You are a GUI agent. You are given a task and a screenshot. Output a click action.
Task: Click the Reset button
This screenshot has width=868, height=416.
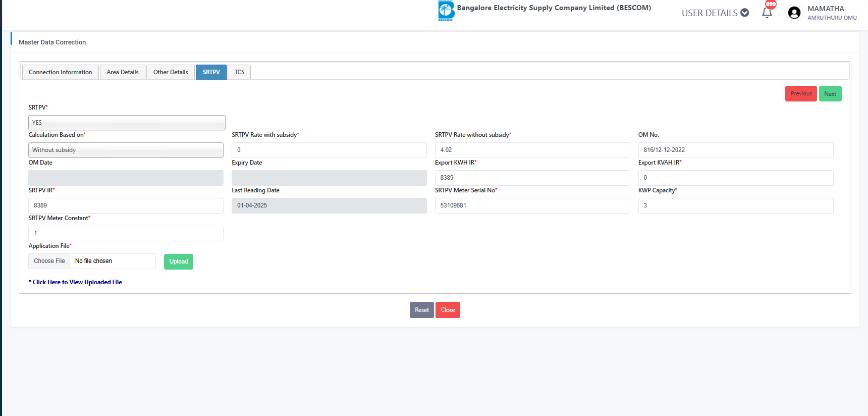(x=421, y=310)
